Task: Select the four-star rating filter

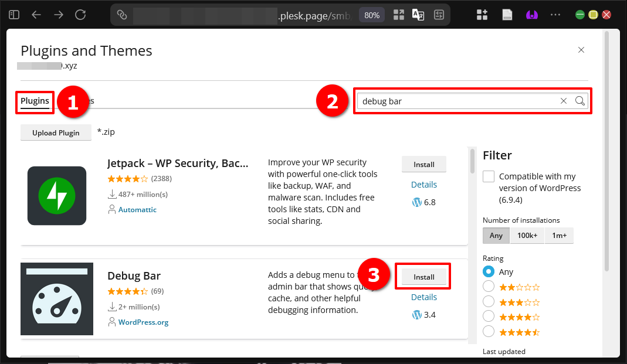Action: (x=488, y=317)
